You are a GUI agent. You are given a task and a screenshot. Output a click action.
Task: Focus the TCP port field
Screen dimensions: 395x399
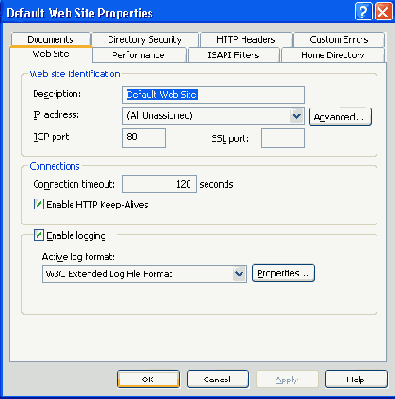[x=144, y=138]
